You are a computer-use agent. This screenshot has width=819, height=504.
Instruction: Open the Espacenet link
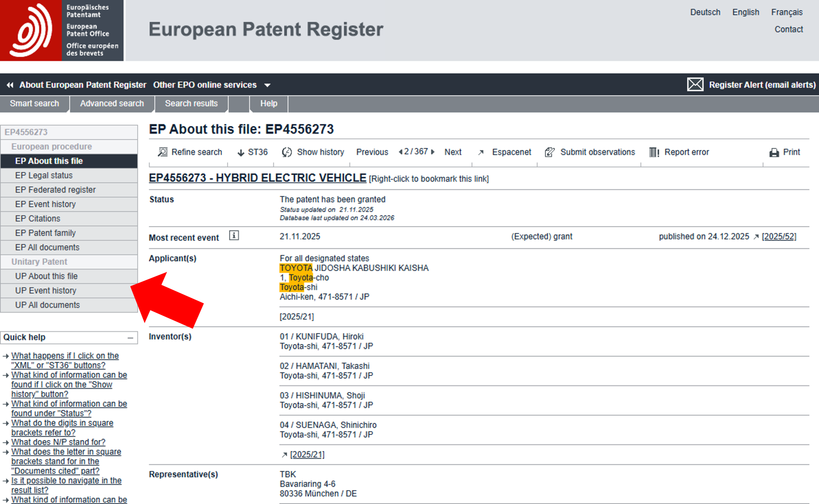[511, 152]
